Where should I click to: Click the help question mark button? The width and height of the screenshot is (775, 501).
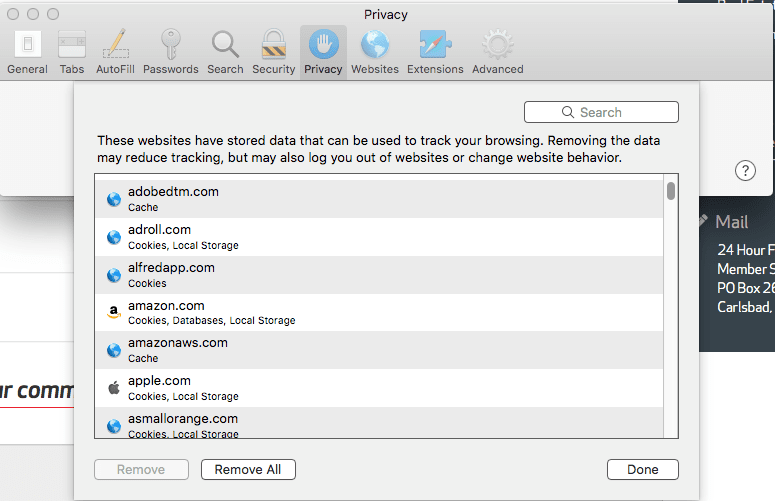click(x=745, y=171)
